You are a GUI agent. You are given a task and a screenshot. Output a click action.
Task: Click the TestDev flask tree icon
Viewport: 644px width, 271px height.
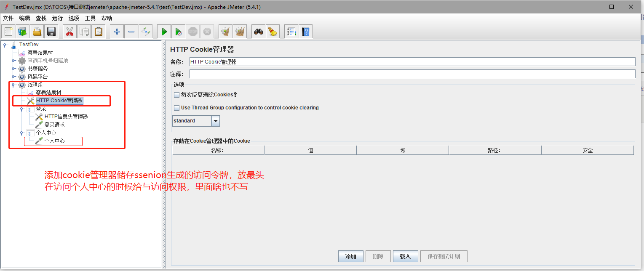coord(13,45)
